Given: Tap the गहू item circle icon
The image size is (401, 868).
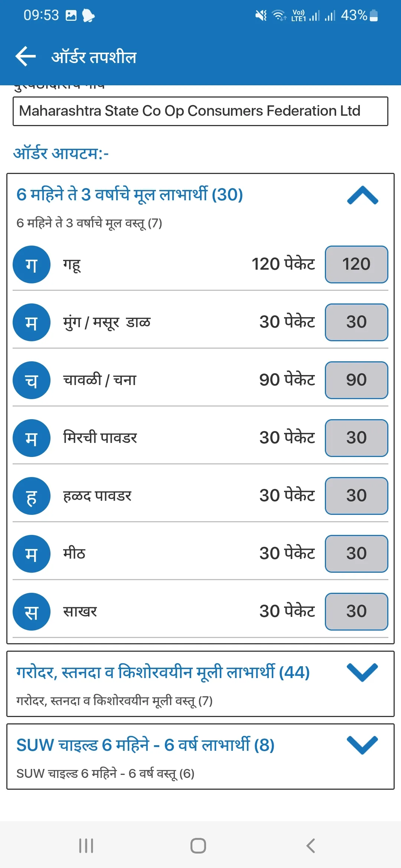Looking at the screenshot, I should coord(32,264).
